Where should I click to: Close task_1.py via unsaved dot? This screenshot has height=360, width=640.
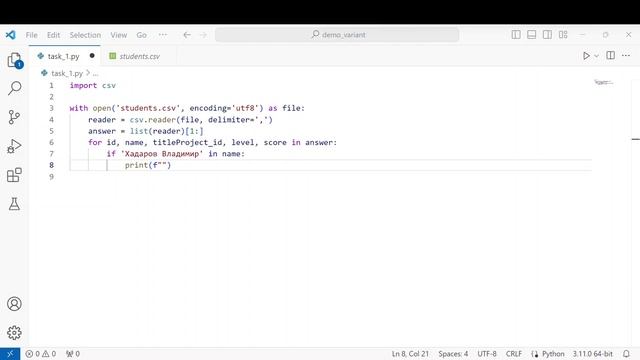click(92, 56)
